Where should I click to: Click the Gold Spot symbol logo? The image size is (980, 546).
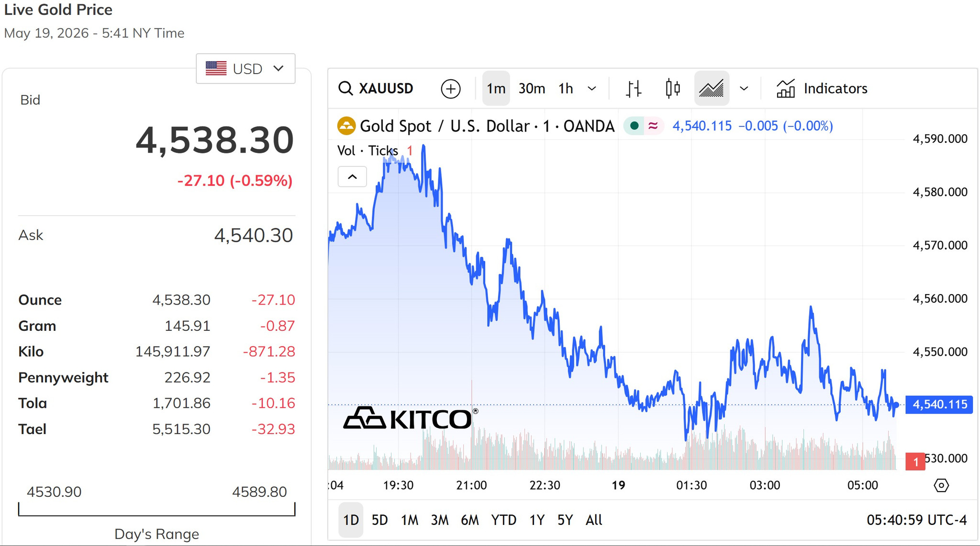[346, 126]
